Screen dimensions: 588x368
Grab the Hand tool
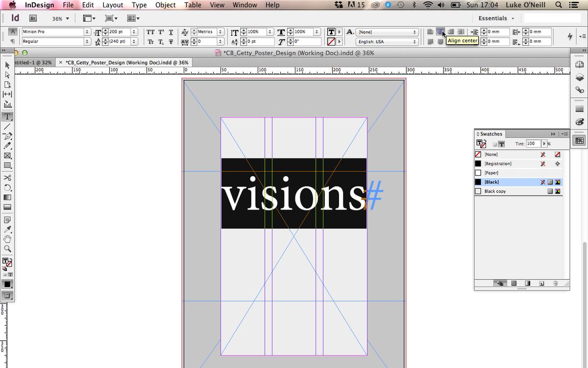[x=7, y=239]
